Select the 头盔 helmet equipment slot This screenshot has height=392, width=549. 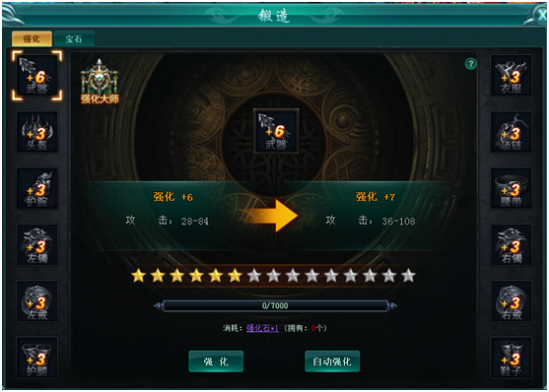37,132
